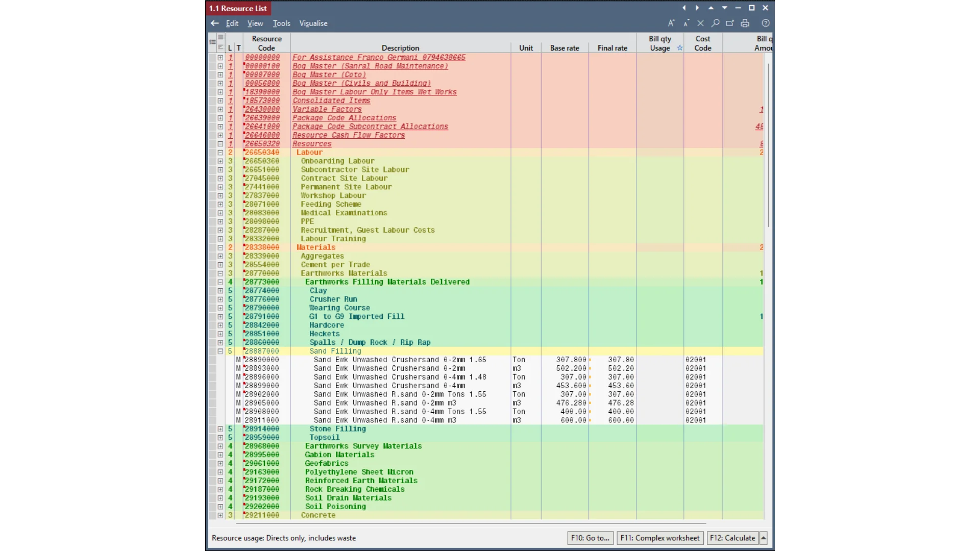
Task: Open the Edit menu
Action: pos(232,23)
